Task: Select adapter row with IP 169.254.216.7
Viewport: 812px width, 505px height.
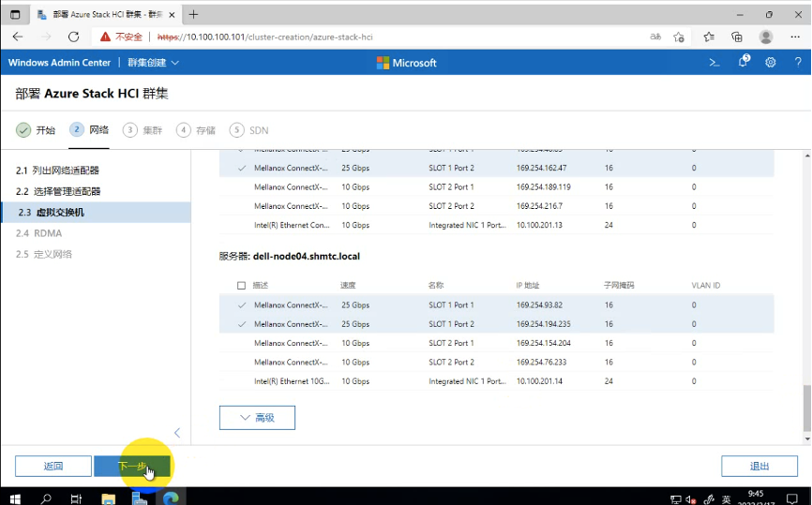Action: [497, 206]
